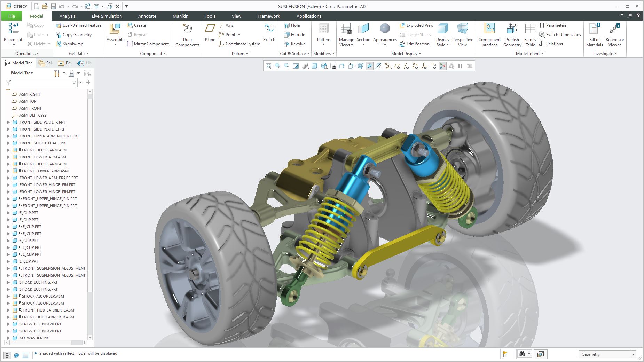Open the Get Data group dropdown
This screenshot has height=362, width=644.
[x=79, y=54]
